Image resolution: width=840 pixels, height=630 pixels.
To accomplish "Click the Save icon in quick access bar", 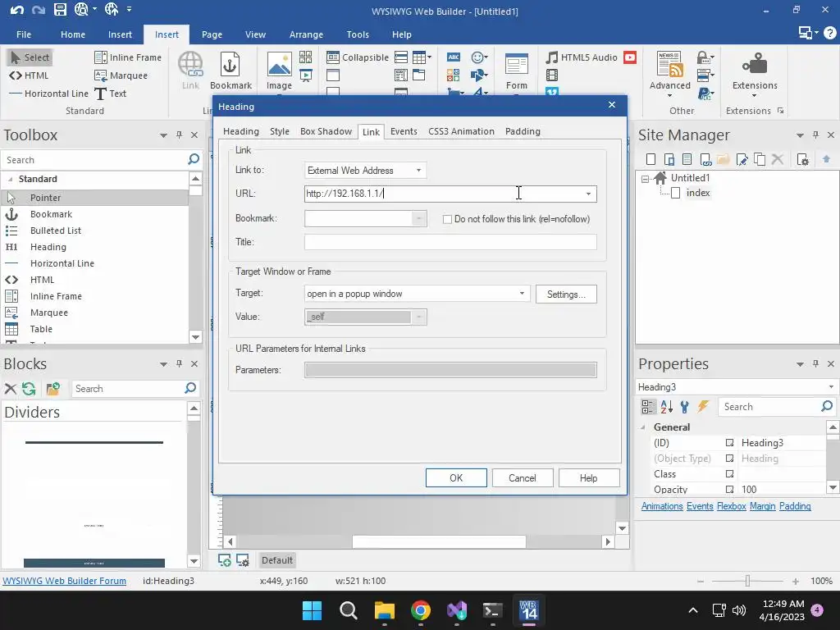I will [x=60, y=10].
